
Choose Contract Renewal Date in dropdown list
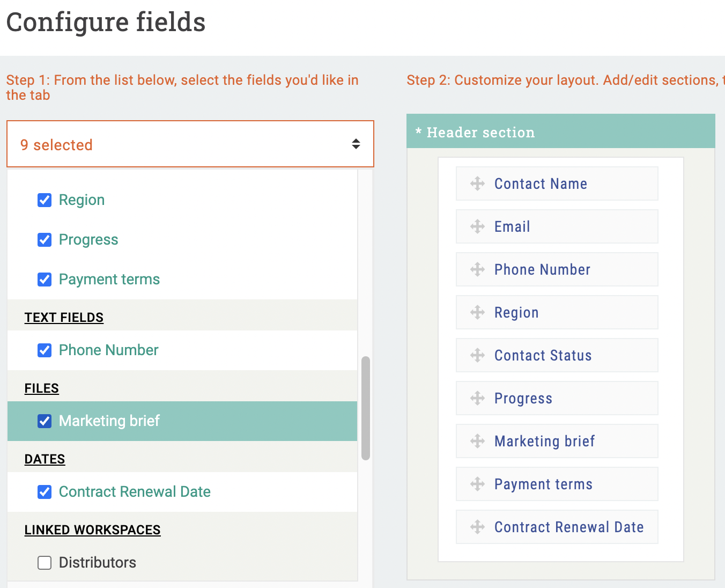(x=135, y=492)
